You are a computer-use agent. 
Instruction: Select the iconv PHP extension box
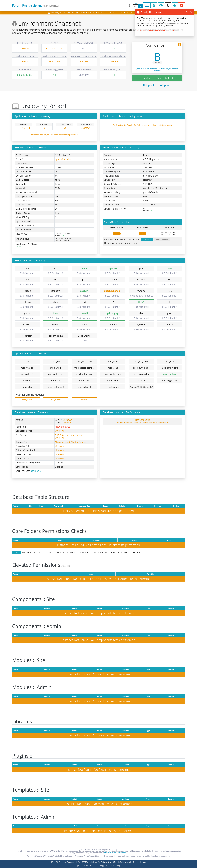click(56, 316)
